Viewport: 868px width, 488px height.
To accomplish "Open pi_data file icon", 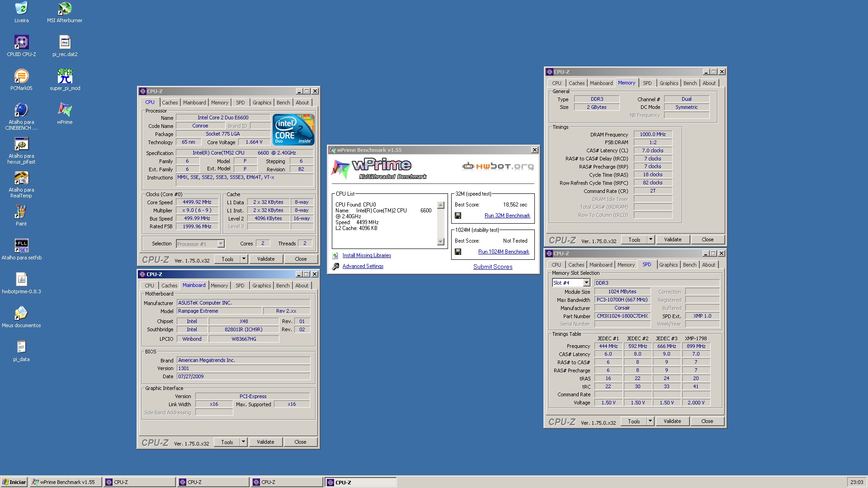I will tap(21, 347).
